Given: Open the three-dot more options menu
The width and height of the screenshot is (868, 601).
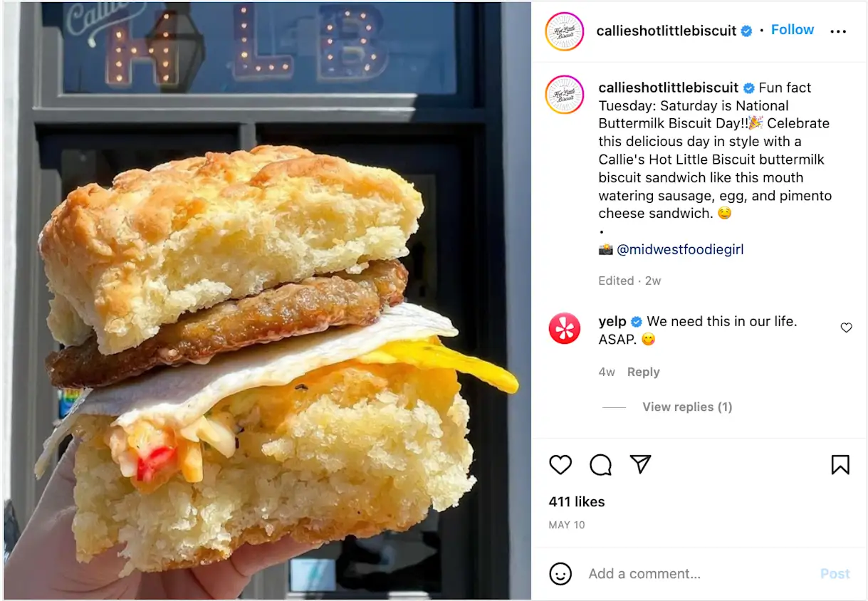Looking at the screenshot, I should 839,31.
